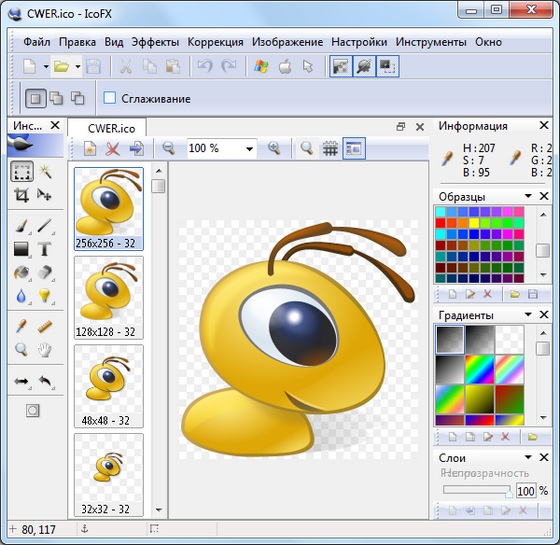The width and height of the screenshot is (560, 545).
Task: Pick the blur water drop tool
Action: [21, 296]
